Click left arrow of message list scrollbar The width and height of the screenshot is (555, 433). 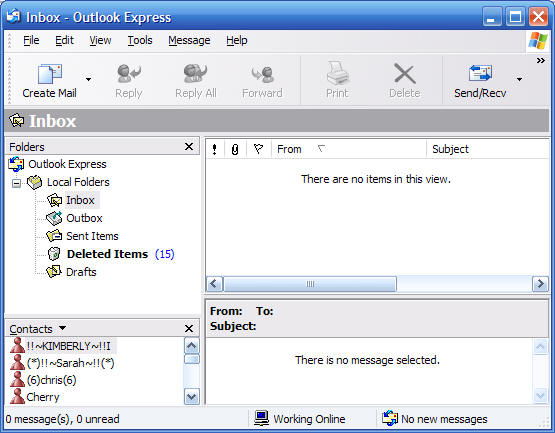214,284
